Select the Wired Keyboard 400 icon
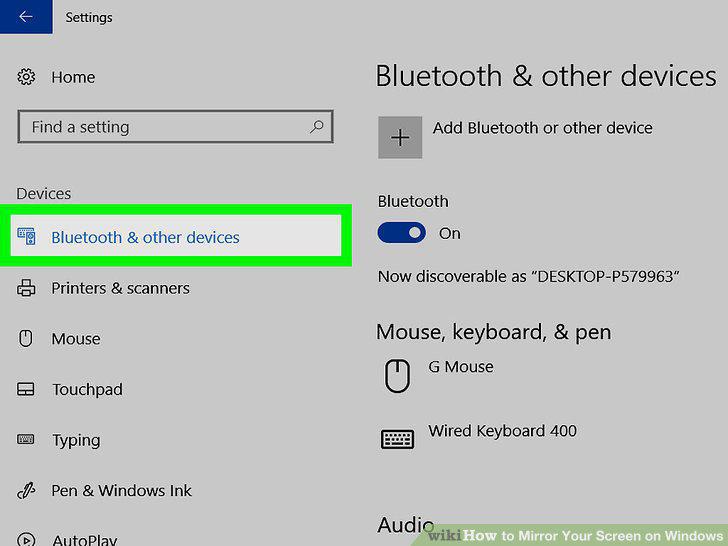This screenshot has height=546, width=728. [x=397, y=439]
